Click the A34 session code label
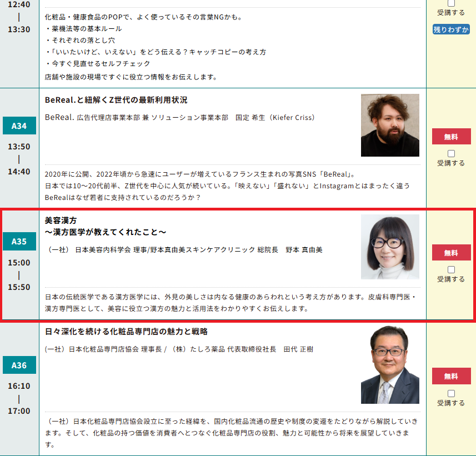Viewport: 476px width, 456px height. pos(19,126)
